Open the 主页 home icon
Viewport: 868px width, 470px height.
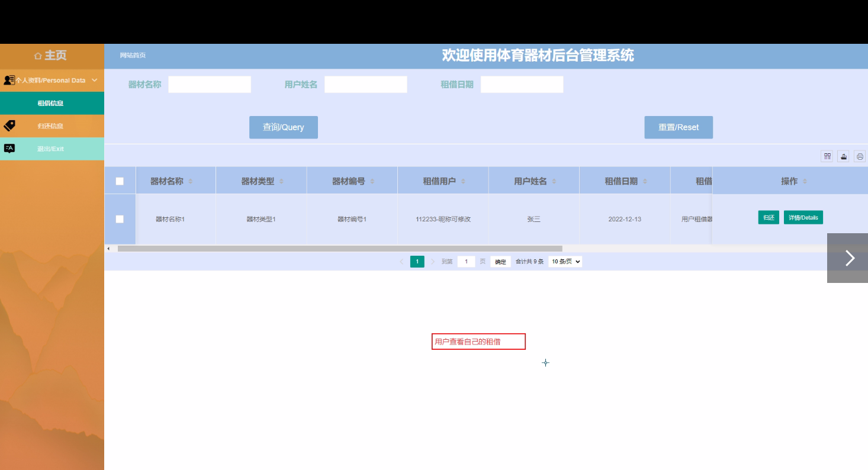(x=38, y=56)
